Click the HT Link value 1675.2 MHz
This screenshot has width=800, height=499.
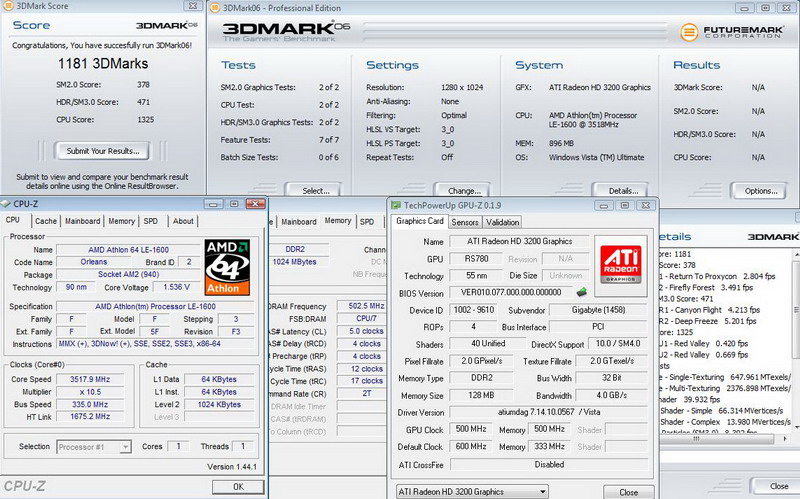click(x=90, y=416)
